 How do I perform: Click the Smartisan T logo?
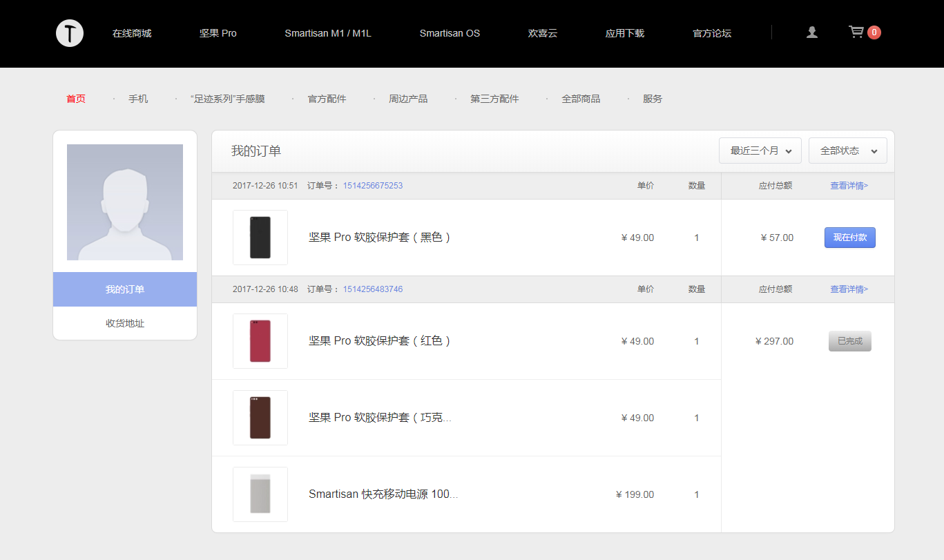70,33
